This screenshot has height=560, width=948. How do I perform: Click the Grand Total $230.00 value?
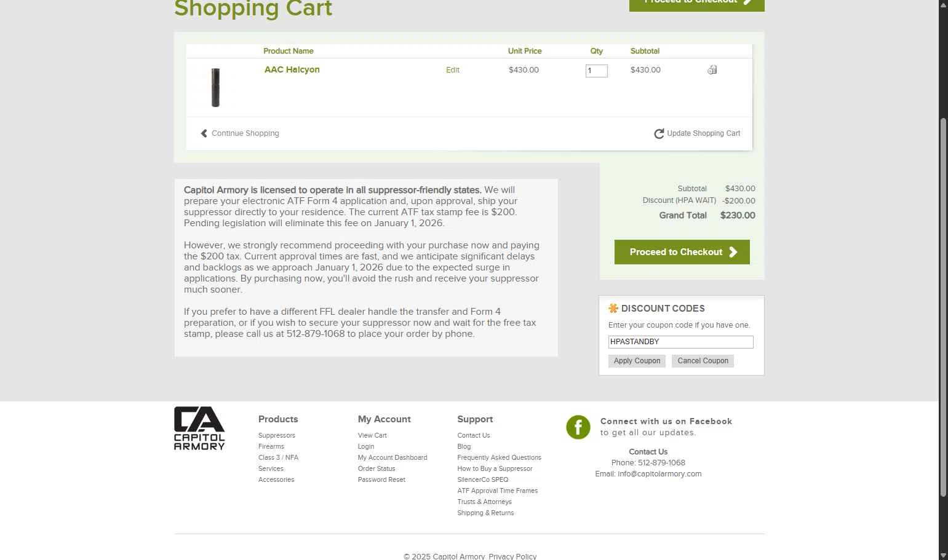click(738, 215)
